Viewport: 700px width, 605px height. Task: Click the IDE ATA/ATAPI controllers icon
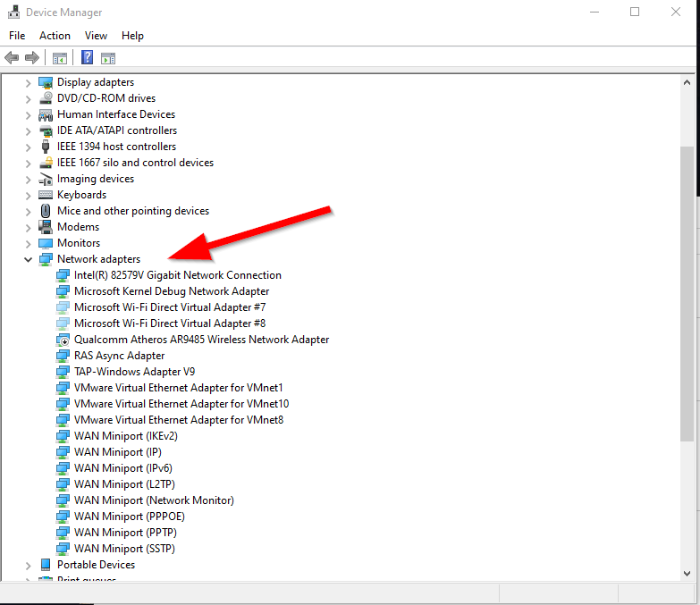(46, 130)
